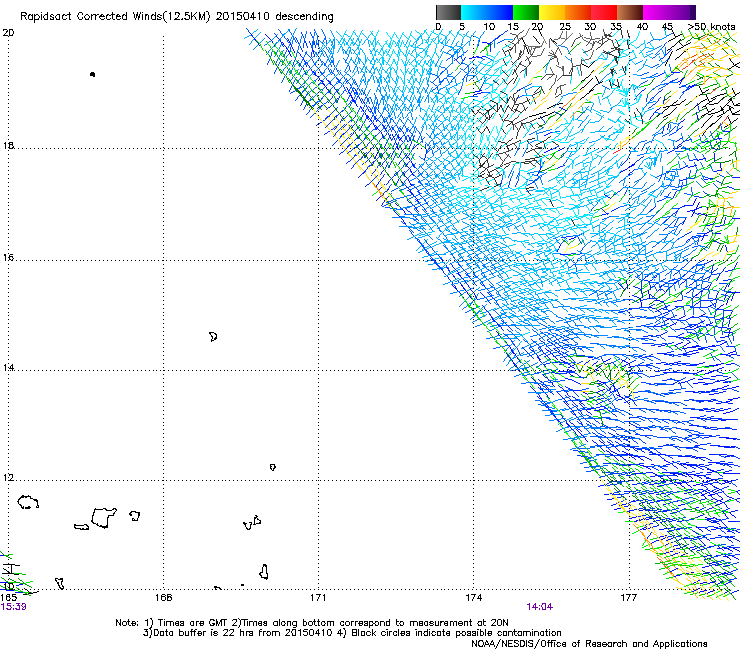Click the longitude label '177' on the bottom axis
Image resolution: width=740 pixels, height=650 pixels.
(x=628, y=598)
